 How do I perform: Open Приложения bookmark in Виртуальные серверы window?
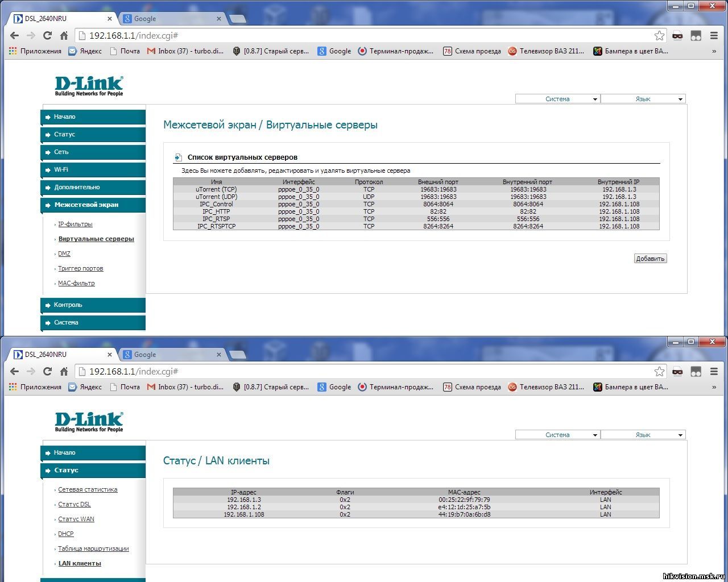point(35,51)
